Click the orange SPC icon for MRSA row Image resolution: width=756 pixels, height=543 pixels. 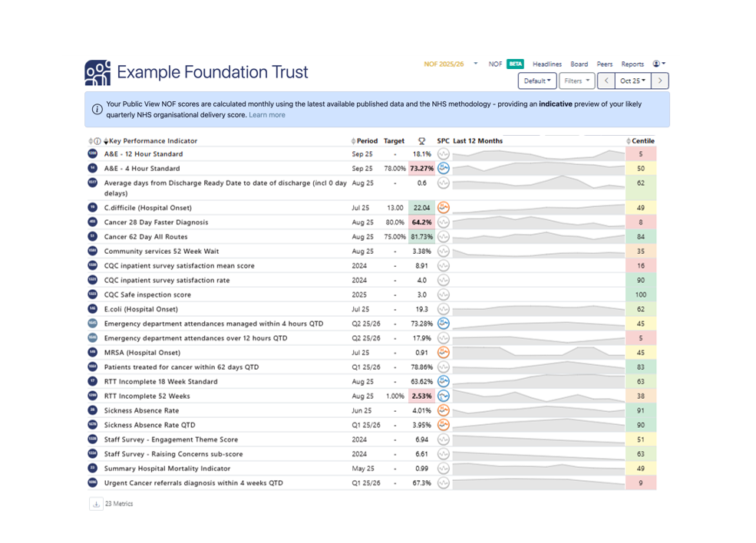[444, 353]
